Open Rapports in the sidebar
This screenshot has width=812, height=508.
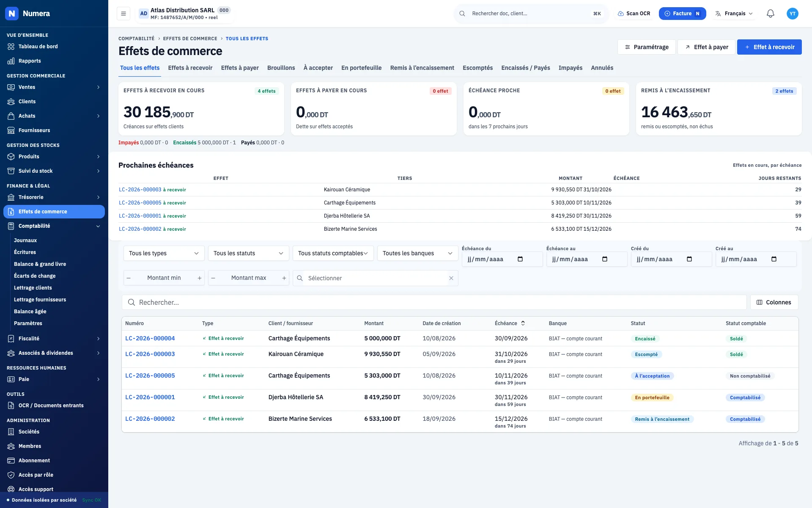(x=54, y=61)
